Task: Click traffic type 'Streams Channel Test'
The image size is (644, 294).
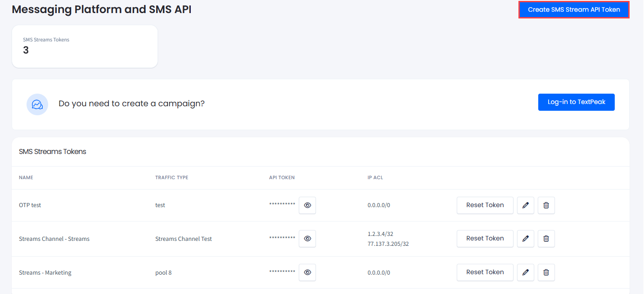Action: pyautogui.click(x=184, y=239)
